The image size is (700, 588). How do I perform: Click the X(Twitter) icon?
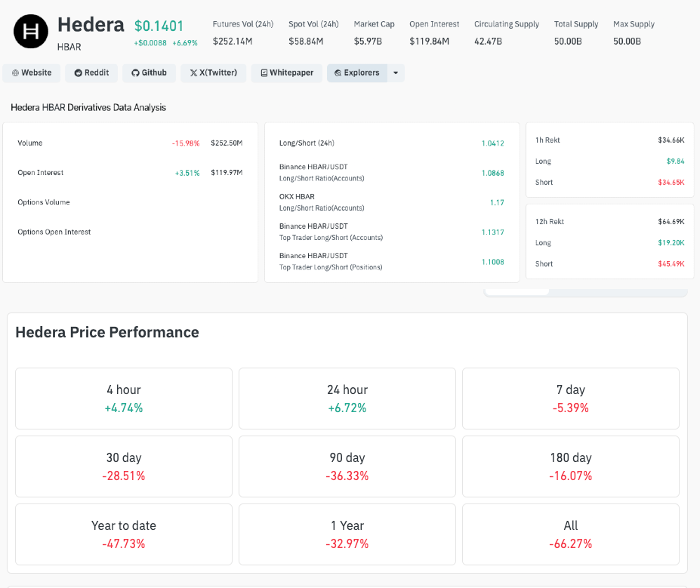coord(192,72)
